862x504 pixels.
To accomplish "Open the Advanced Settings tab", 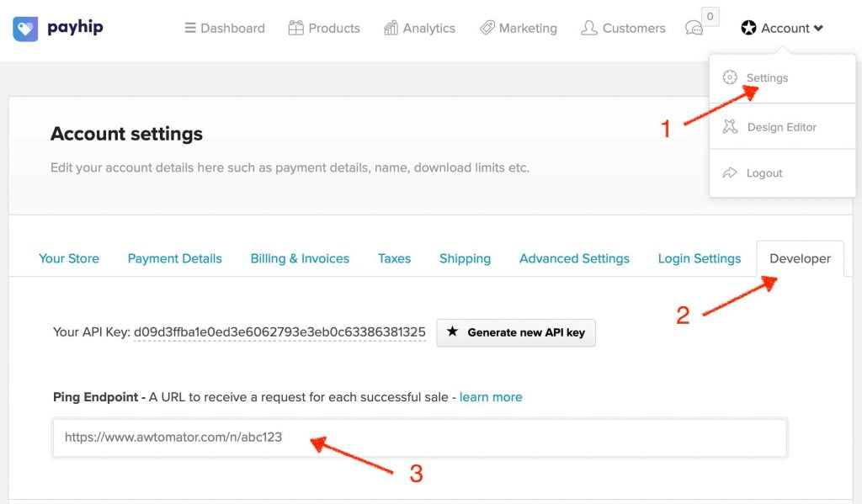I will (574, 258).
